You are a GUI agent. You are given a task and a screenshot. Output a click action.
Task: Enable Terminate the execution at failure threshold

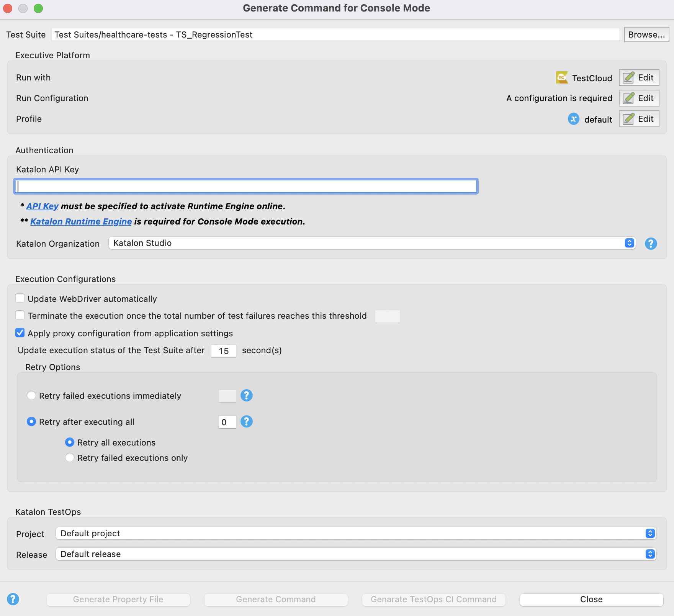pyautogui.click(x=20, y=315)
